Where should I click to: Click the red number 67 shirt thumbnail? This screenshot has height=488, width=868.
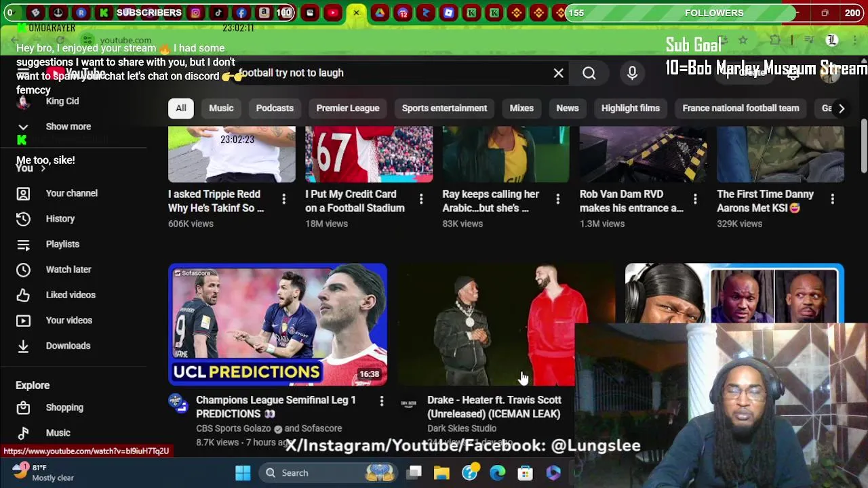[x=369, y=155]
